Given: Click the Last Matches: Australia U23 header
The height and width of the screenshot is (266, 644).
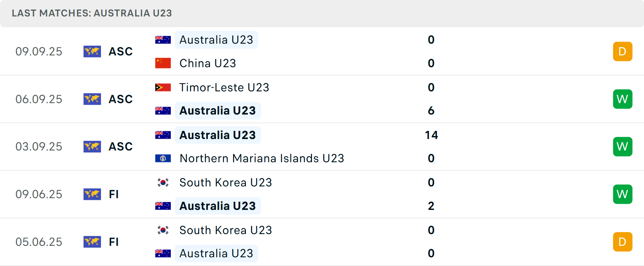Looking at the screenshot, I should pyautogui.click(x=92, y=13).
